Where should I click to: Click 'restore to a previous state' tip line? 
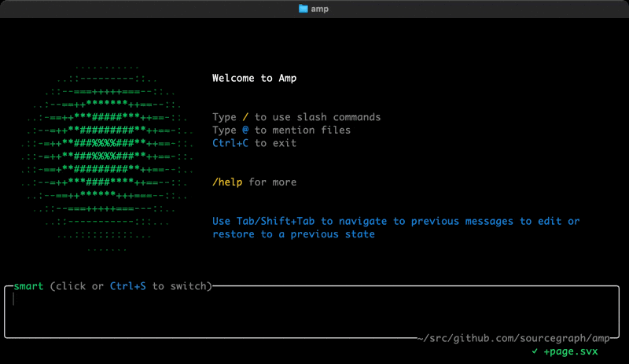coord(293,234)
